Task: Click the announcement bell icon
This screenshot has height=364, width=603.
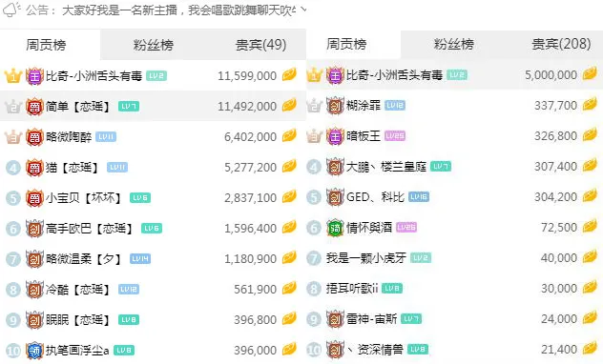Action: coord(10,9)
